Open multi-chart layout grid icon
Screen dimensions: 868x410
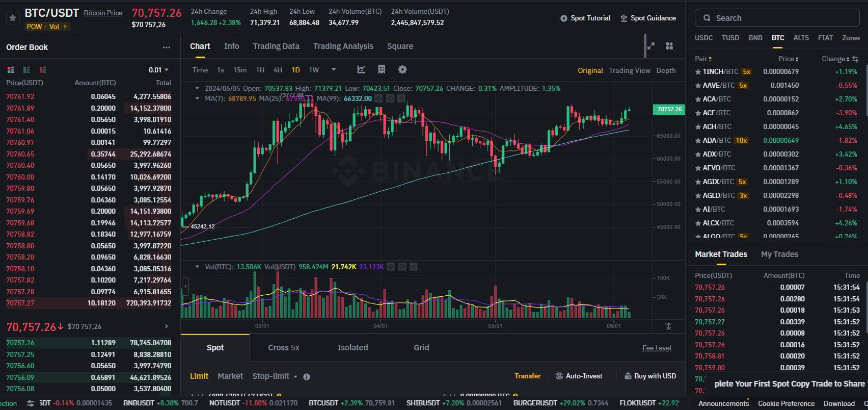coord(669,46)
